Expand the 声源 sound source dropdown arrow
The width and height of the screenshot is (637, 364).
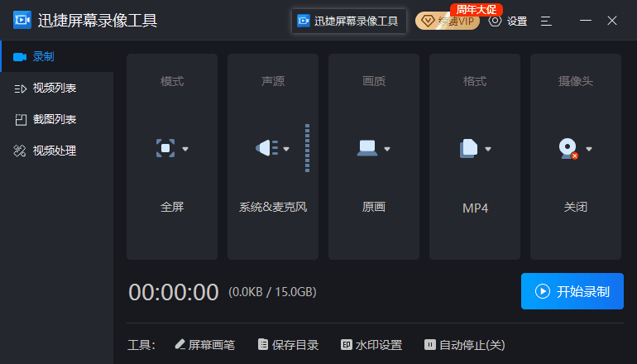(x=286, y=149)
